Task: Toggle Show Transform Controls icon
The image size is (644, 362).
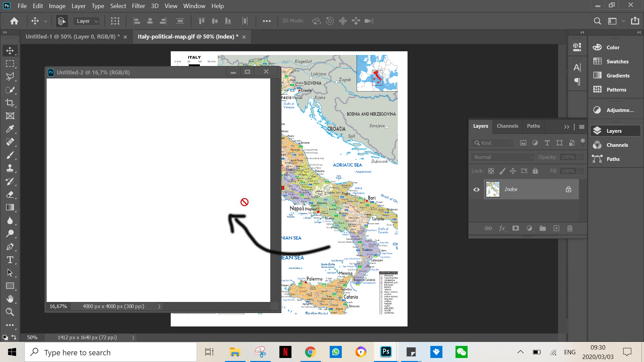Action: click(115, 21)
